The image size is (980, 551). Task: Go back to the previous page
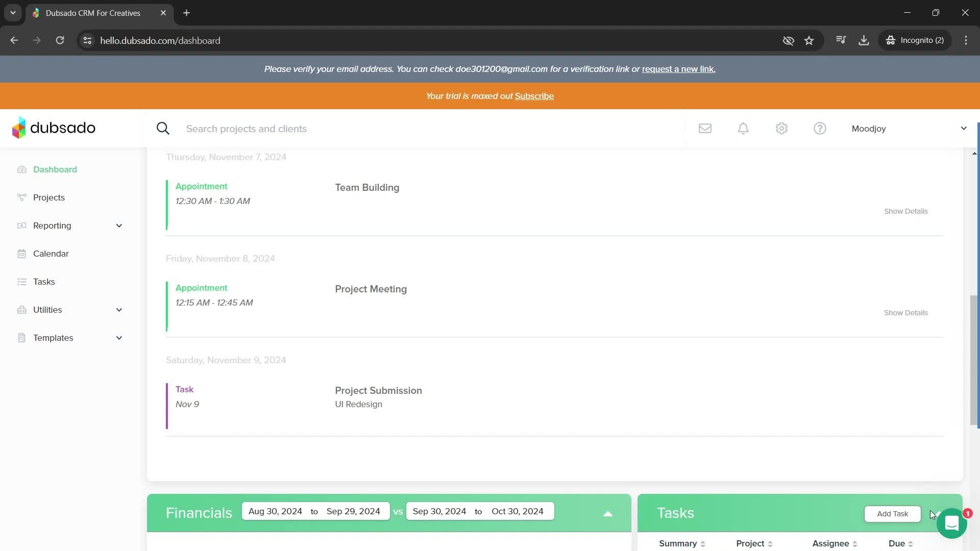(x=14, y=40)
